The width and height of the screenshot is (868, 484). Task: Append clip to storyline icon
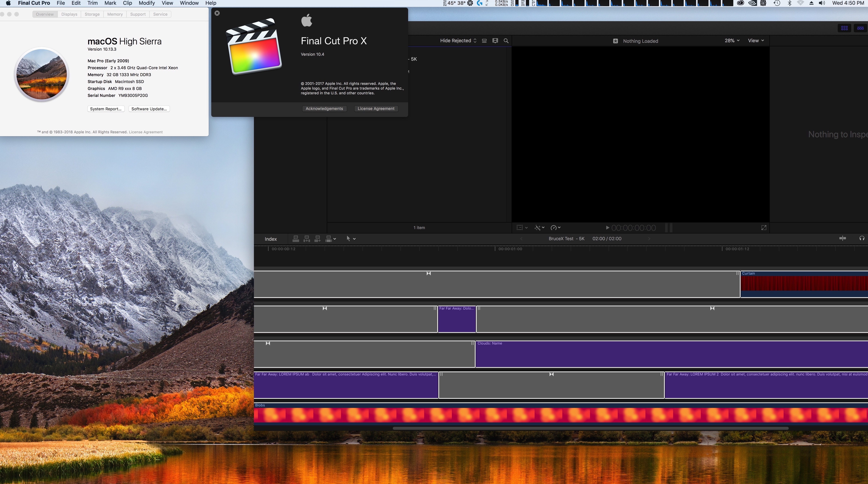click(x=317, y=239)
